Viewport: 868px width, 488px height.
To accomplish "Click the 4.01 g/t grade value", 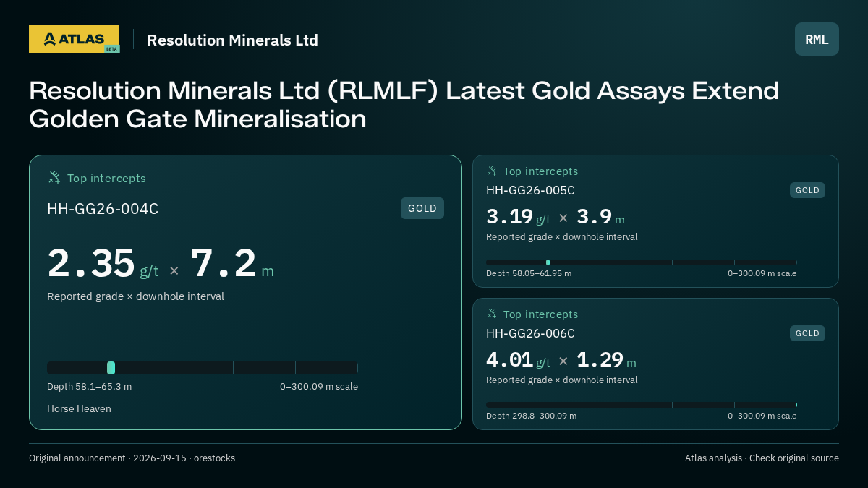I will click(x=518, y=360).
